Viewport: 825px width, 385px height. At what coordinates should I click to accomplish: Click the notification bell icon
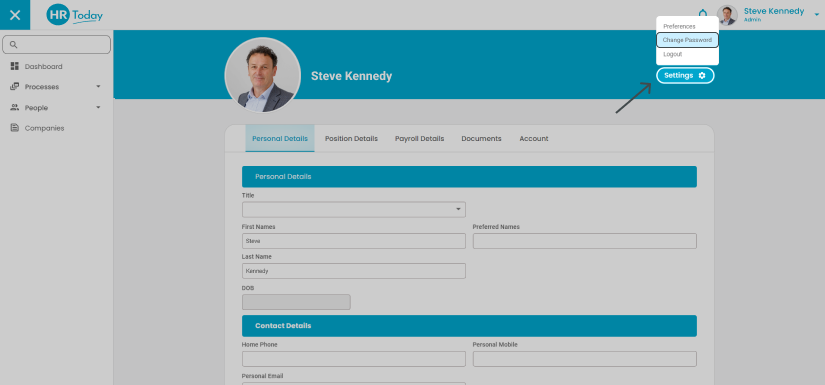click(703, 13)
